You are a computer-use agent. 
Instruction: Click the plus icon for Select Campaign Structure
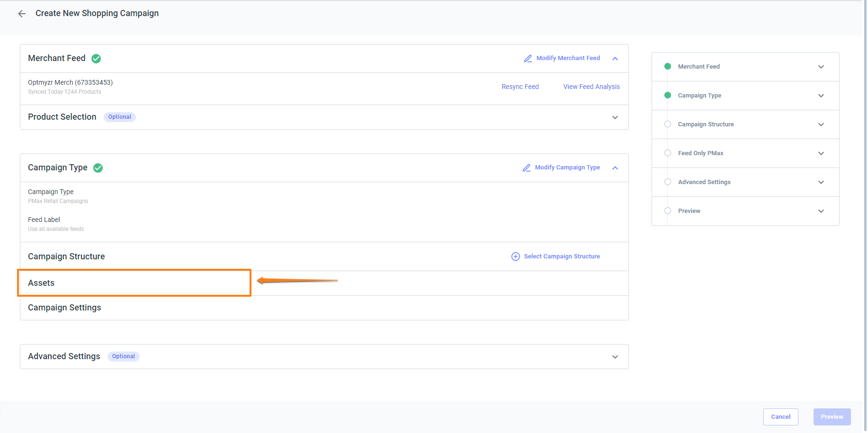[x=516, y=256]
